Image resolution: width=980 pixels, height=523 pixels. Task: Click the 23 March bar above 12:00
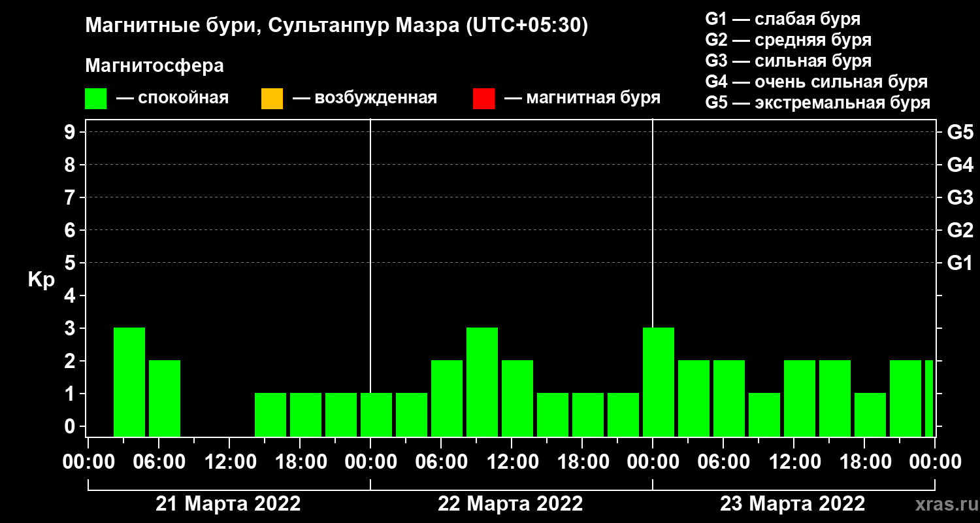[x=800, y=399]
